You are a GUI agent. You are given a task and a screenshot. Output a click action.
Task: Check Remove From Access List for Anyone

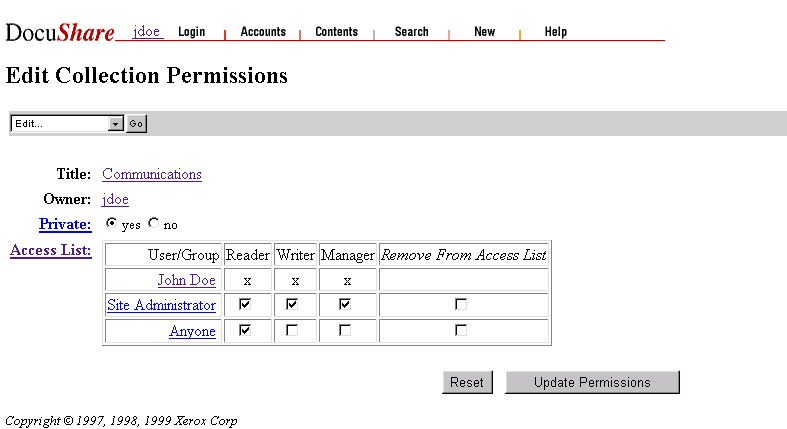(x=461, y=331)
